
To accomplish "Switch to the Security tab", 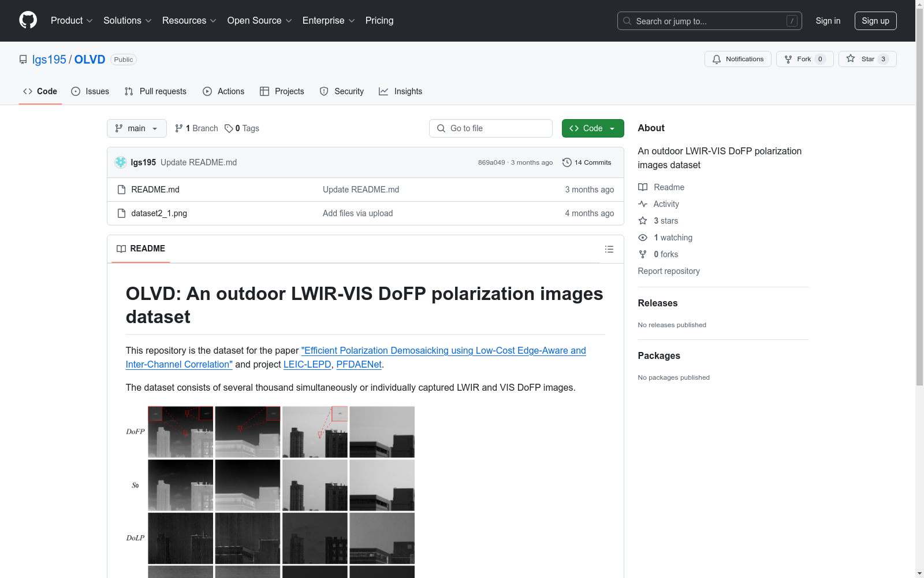I will click(342, 91).
